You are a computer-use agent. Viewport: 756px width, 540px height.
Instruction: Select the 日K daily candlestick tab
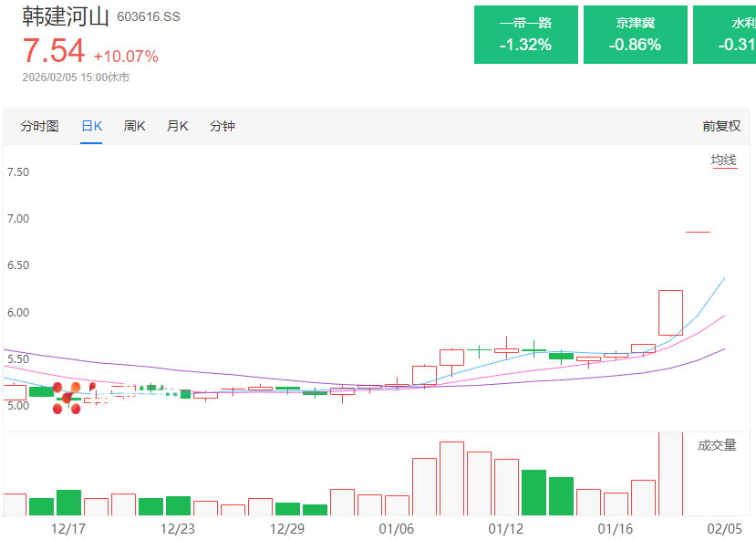coord(91,126)
